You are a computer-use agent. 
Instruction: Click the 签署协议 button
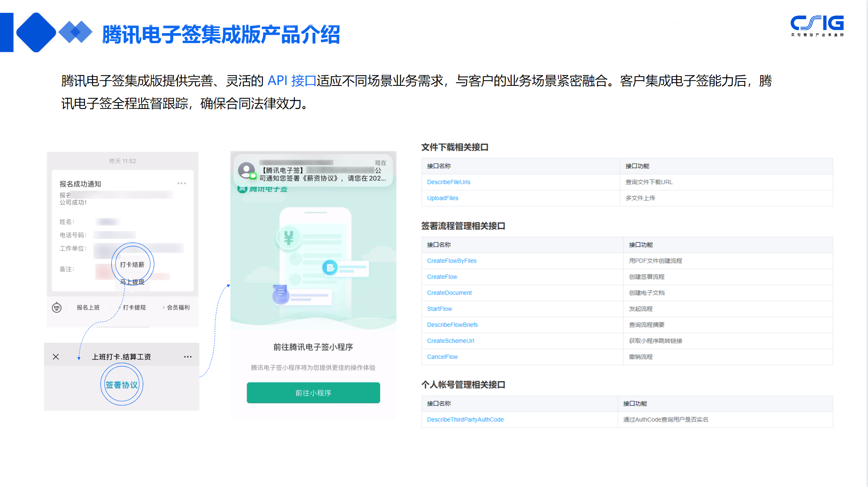(122, 385)
